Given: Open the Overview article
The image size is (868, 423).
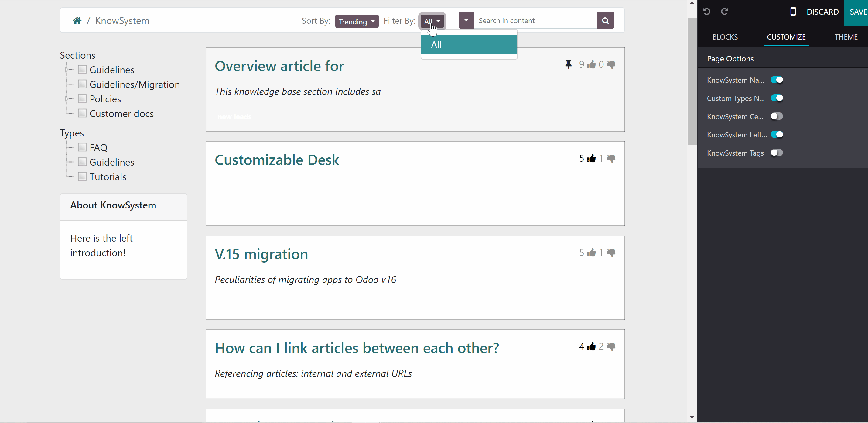Looking at the screenshot, I should pyautogui.click(x=279, y=66).
